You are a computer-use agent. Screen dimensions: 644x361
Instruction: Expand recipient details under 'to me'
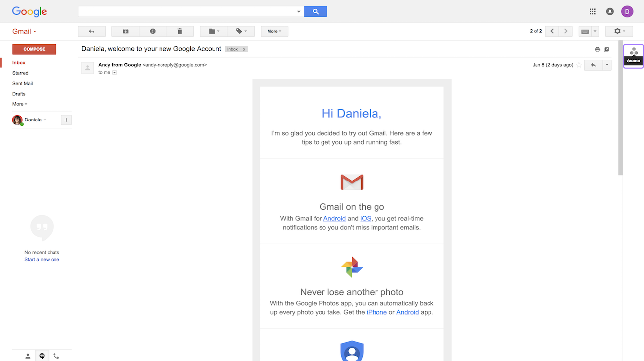click(114, 72)
